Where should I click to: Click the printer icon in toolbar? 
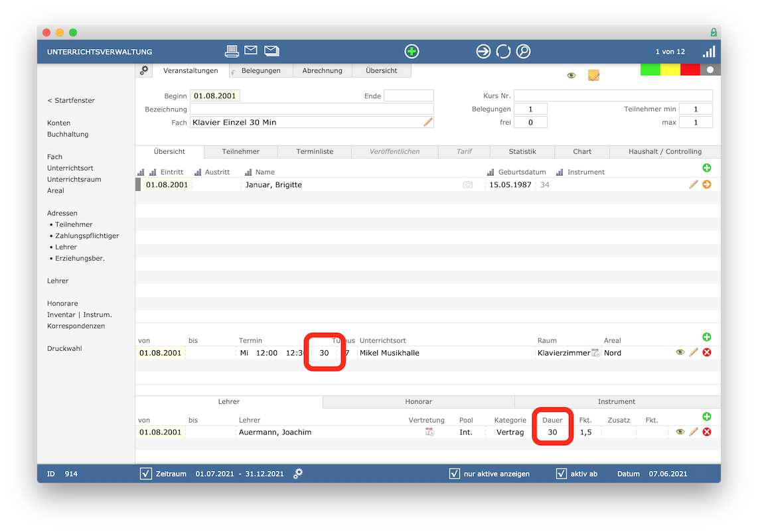[x=232, y=50]
